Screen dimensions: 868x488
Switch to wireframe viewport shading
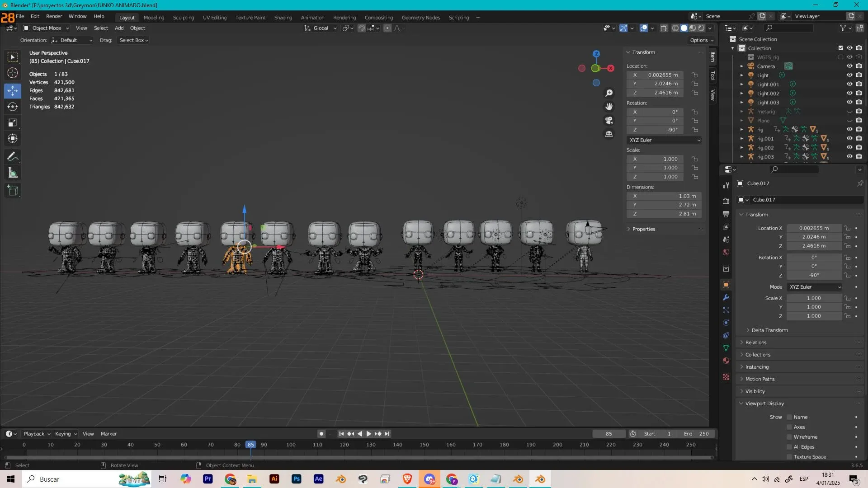[x=675, y=28]
